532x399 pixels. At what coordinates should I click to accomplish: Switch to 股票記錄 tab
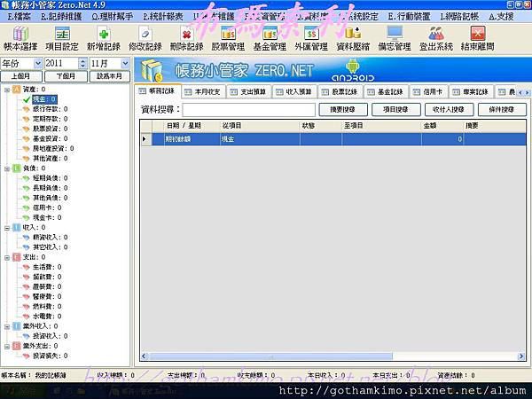click(340, 91)
